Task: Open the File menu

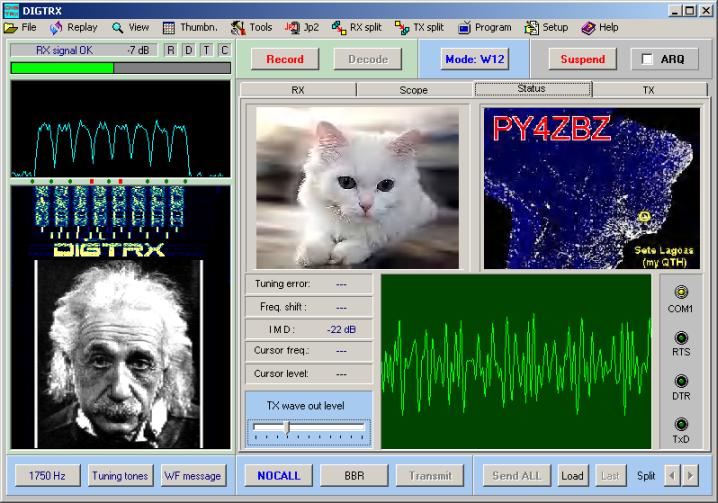Action: click(21, 27)
